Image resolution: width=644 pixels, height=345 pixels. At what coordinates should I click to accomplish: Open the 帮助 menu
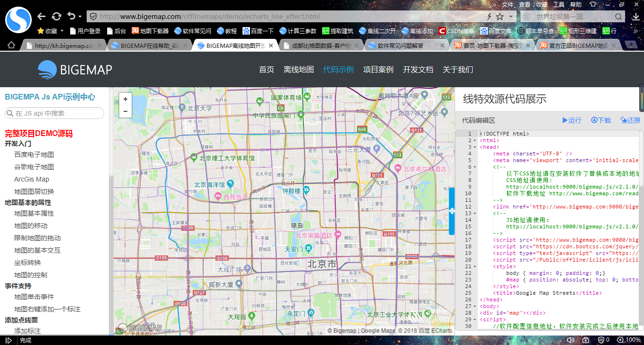tap(576, 4)
